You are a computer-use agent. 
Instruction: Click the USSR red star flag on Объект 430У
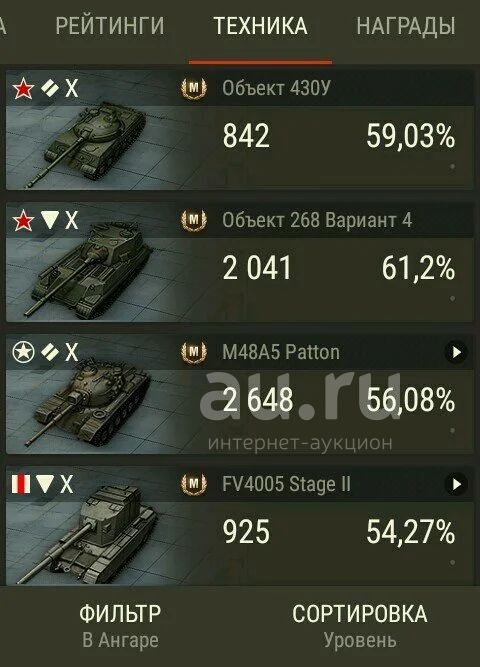[23, 89]
